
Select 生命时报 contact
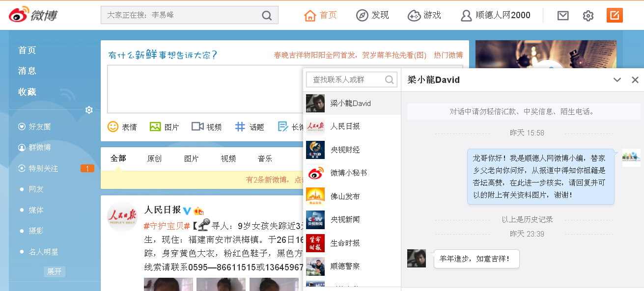352,243
